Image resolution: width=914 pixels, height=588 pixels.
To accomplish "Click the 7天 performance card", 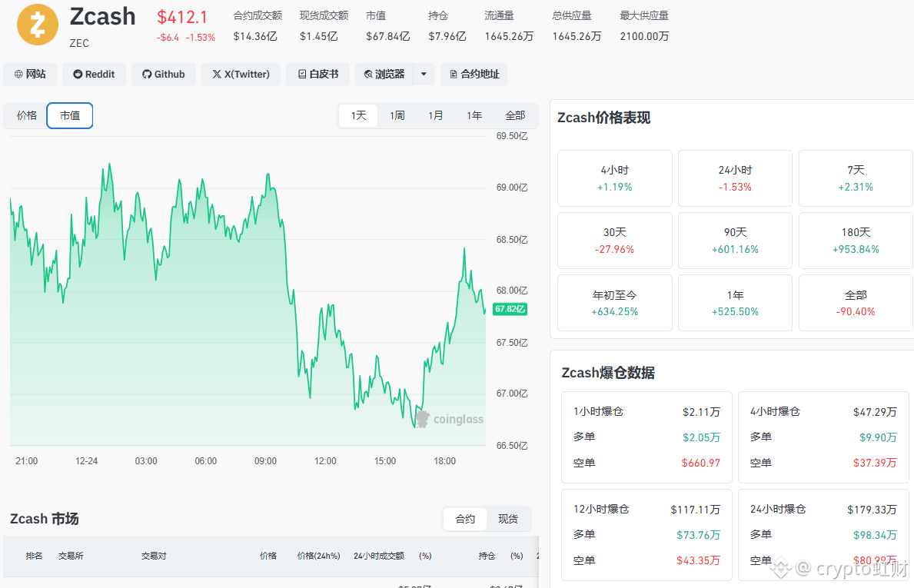I will click(x=856, y=178).
